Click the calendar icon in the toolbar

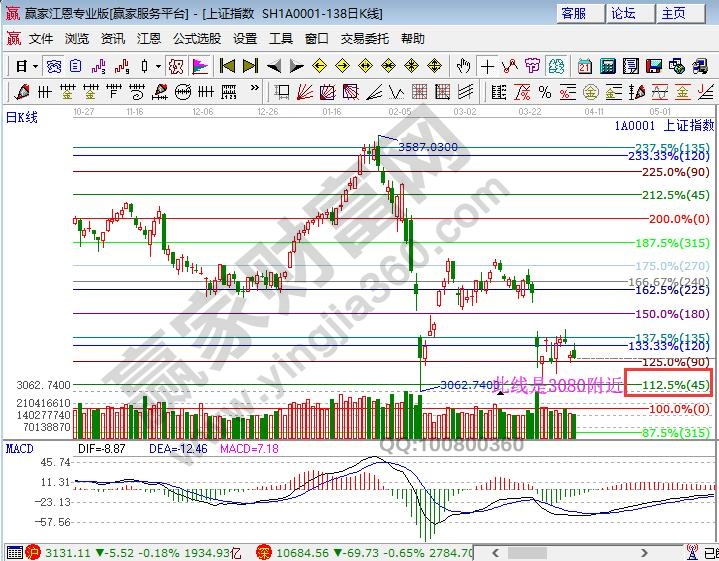[x=585, y=66]
